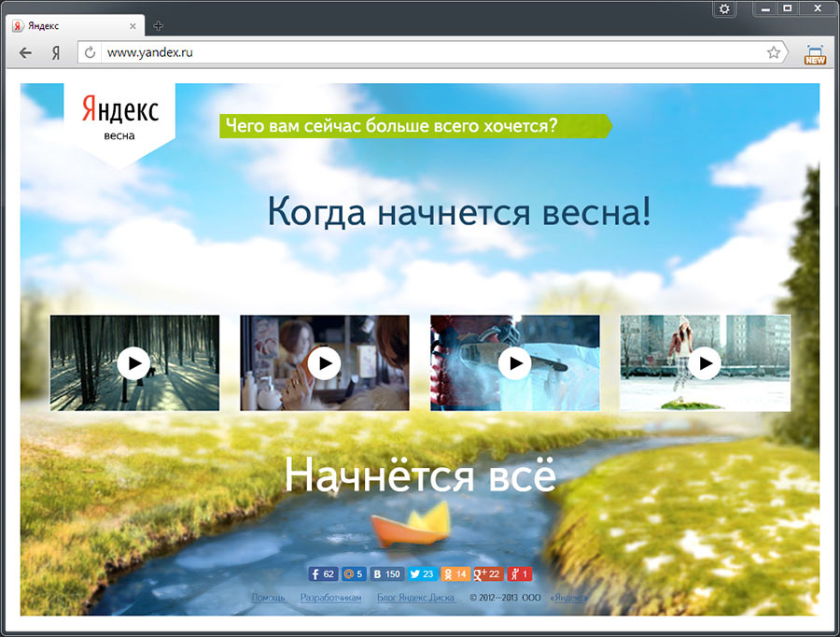Open the NEW extension icon in toolbar

point(815,54)
